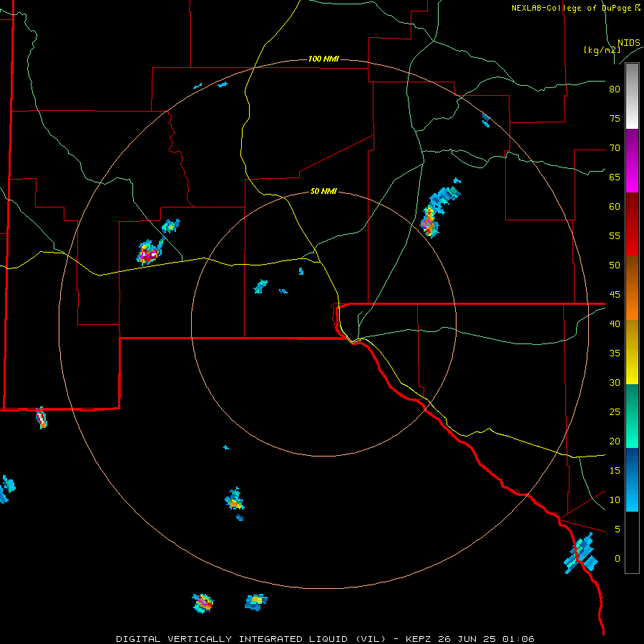Select the magenta-purple segment of the color scale
Viewport: 644px width, 644px height.
point(632,161)
